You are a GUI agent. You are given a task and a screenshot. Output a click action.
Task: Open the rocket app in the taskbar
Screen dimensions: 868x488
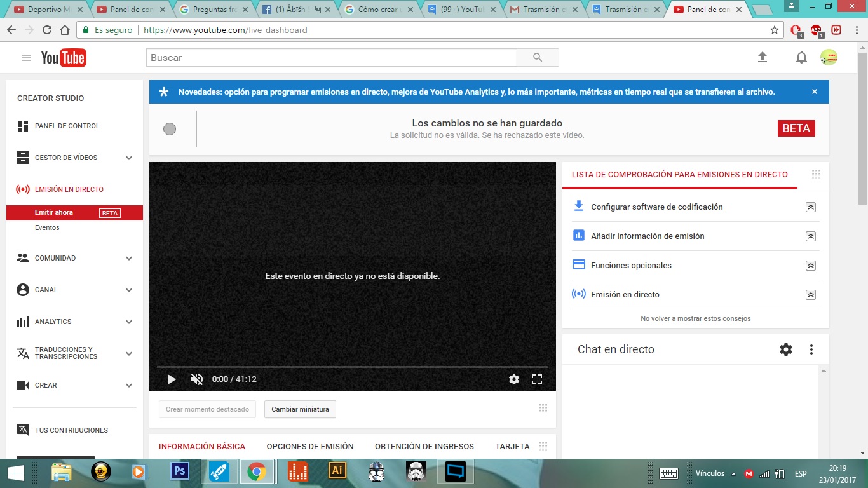(218, 471)
